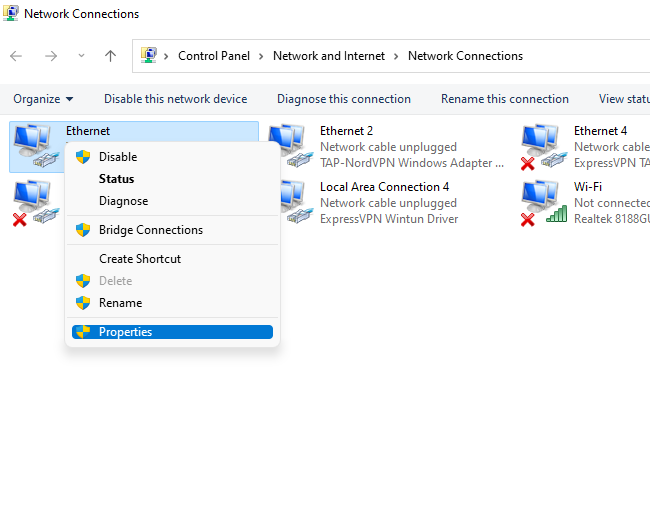Click the Ethernet 4 adapter icon

[x=540, y=145]
